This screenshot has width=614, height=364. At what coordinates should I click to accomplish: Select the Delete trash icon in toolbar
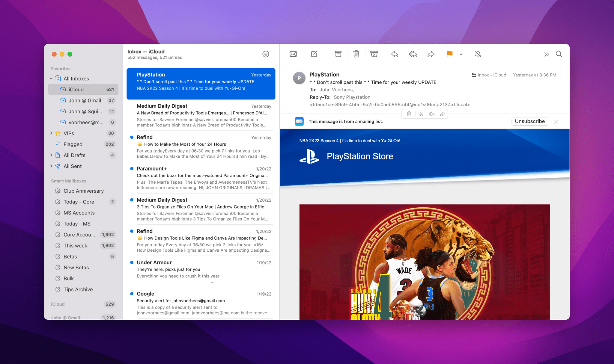(356, 54)
